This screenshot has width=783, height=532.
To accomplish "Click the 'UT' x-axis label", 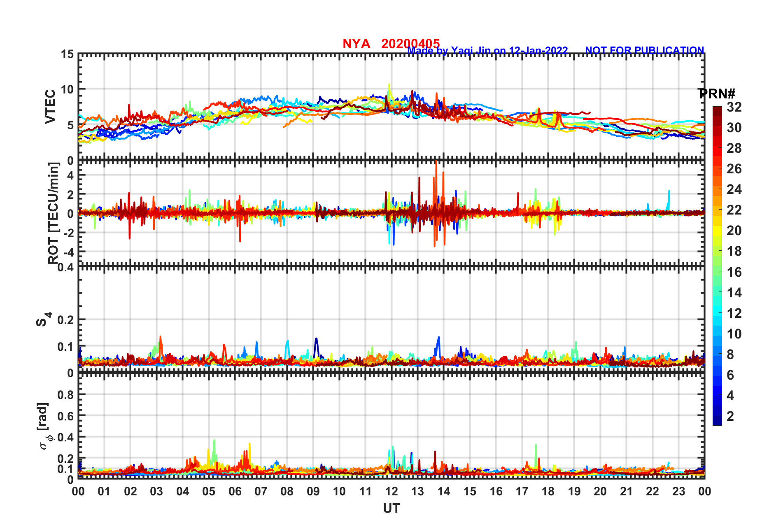I will (391, 509).
